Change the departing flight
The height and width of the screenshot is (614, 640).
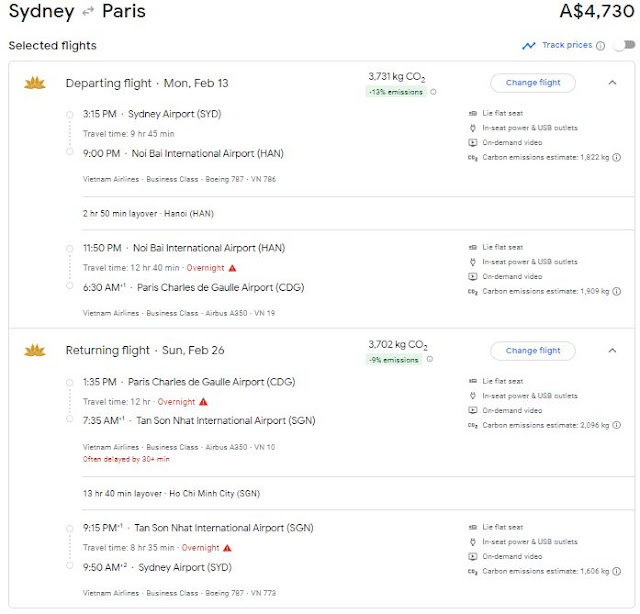533,83
